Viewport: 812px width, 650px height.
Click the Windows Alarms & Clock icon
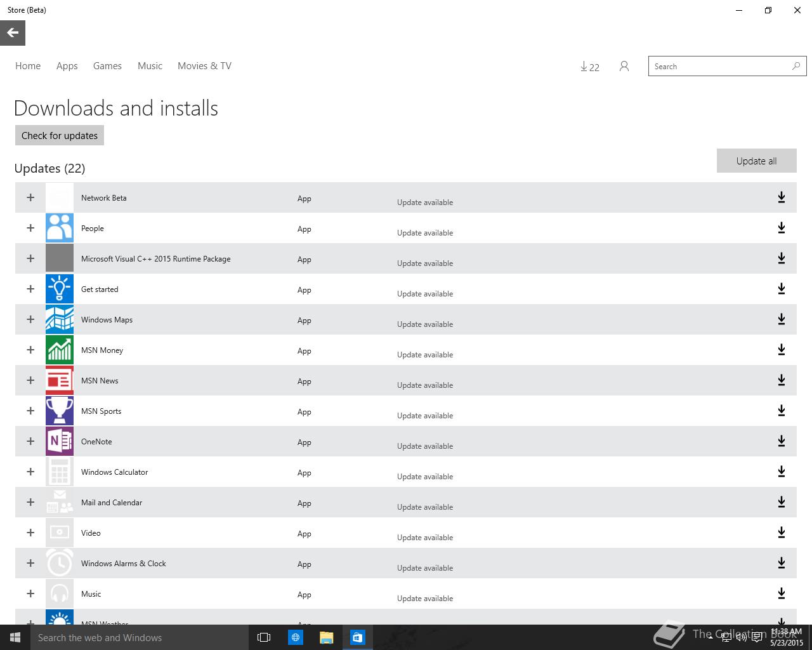click(60, 563)
